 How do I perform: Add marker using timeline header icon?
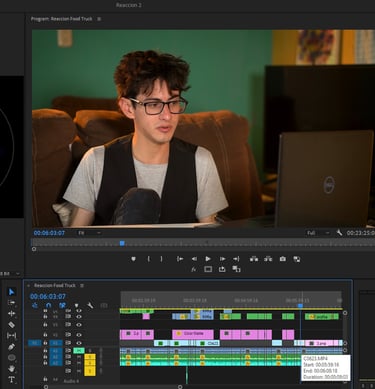76,305
